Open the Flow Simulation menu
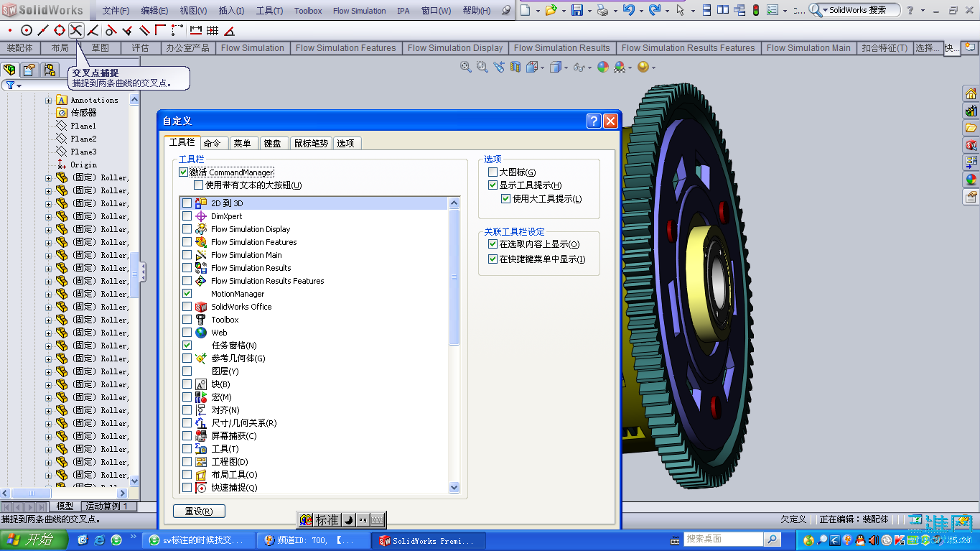The height and width of the screenshot is (551, 980). 360,11
